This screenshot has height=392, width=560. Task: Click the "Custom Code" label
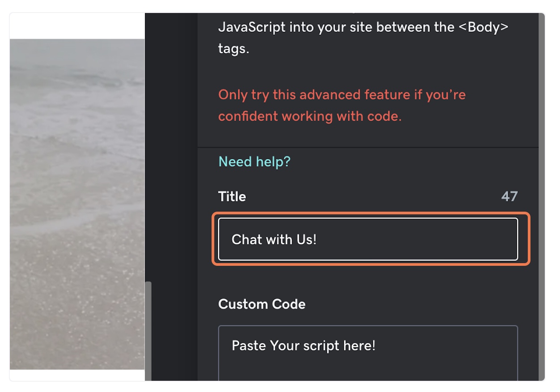coord(262,304)
